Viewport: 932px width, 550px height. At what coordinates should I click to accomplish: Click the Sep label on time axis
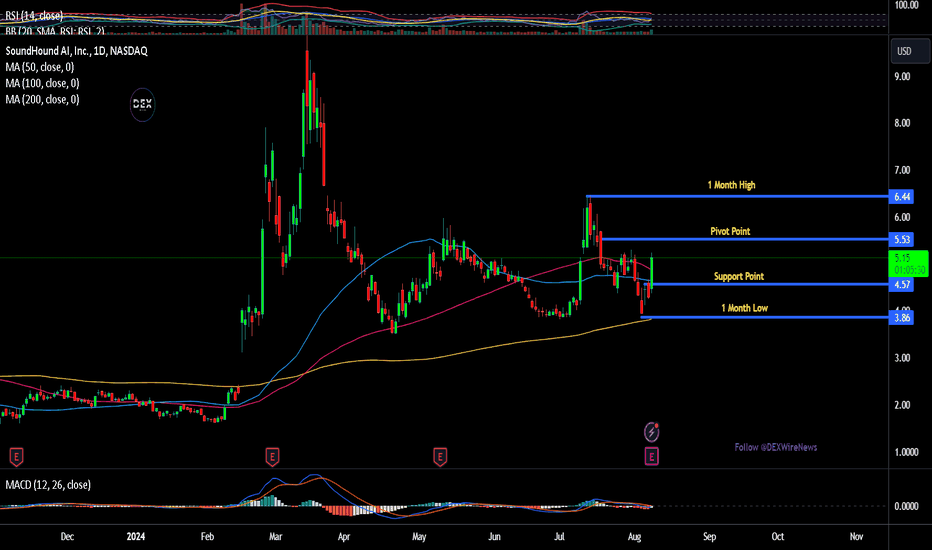point(710,537)
